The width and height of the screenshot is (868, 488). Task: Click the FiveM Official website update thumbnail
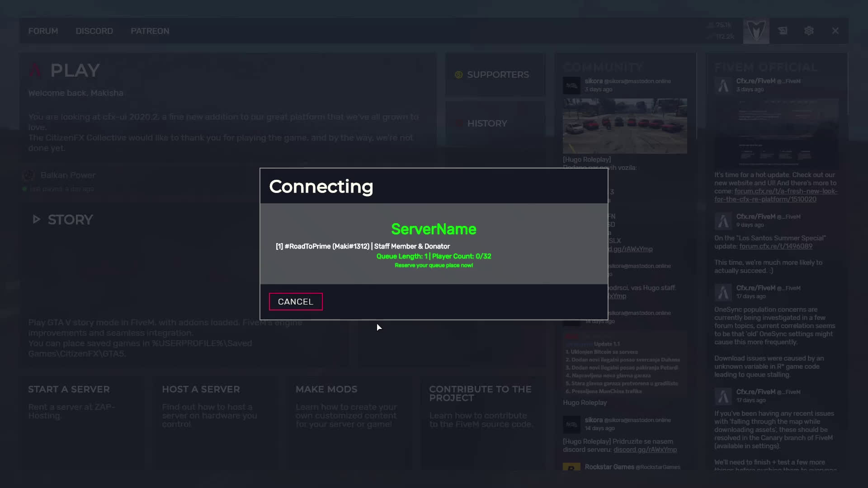776,133
